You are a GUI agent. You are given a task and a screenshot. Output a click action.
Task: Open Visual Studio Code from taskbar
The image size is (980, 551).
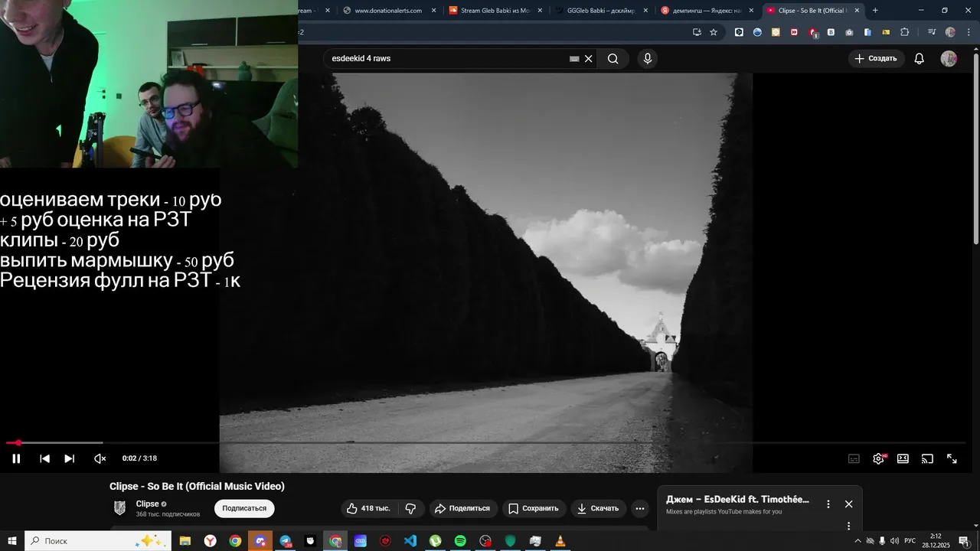[x=410, y=541]
